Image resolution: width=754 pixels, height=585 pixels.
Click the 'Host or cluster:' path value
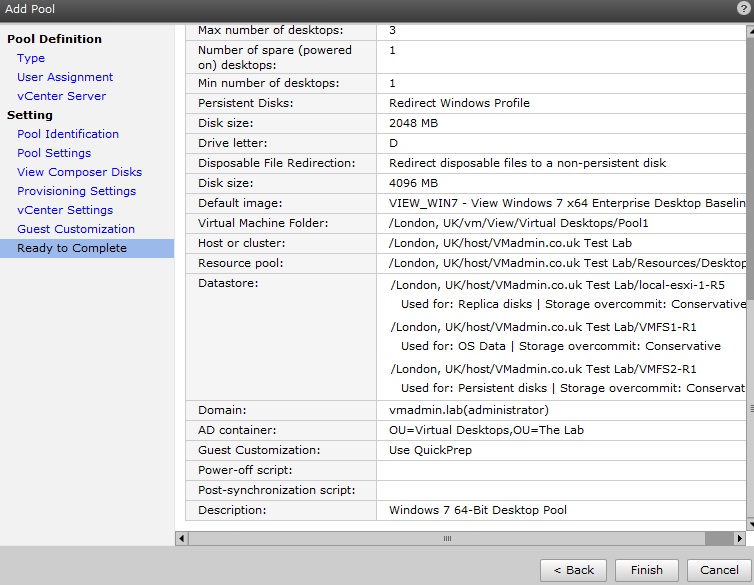click(x=510, y=243)
